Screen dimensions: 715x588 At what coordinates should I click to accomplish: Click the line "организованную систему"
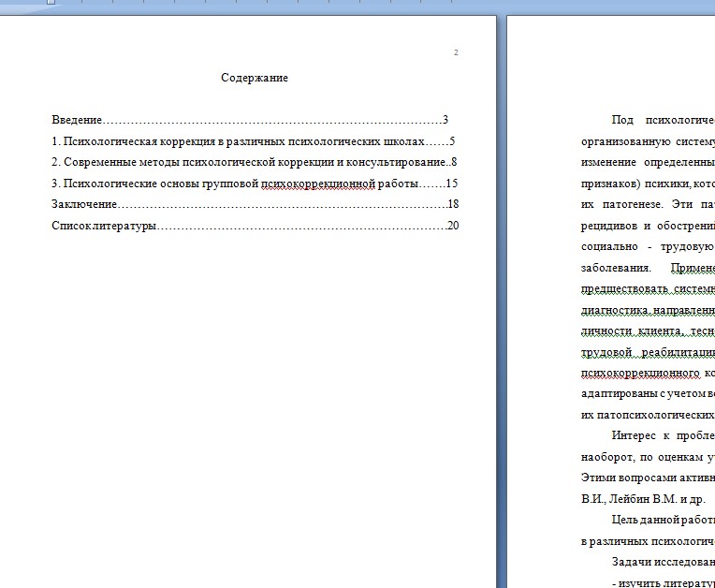pyautogui.click(x=648, y=141)
